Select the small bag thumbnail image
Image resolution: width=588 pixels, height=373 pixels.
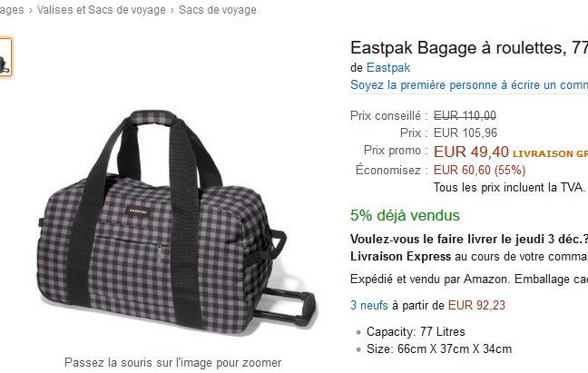tap(5, 58)
